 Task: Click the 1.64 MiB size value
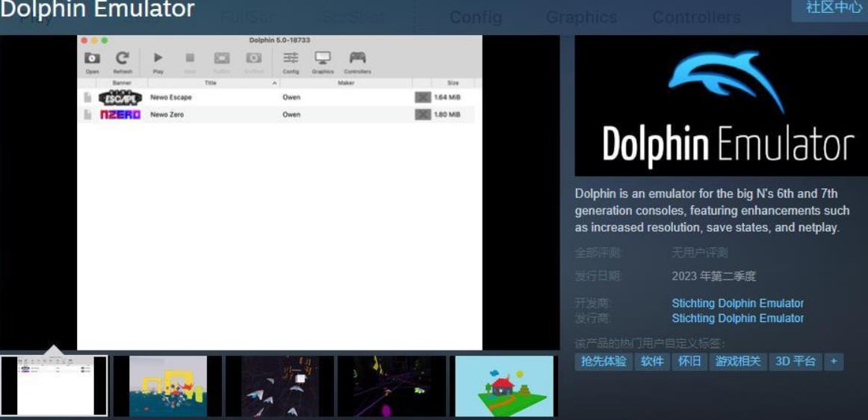tap(447, 97)
